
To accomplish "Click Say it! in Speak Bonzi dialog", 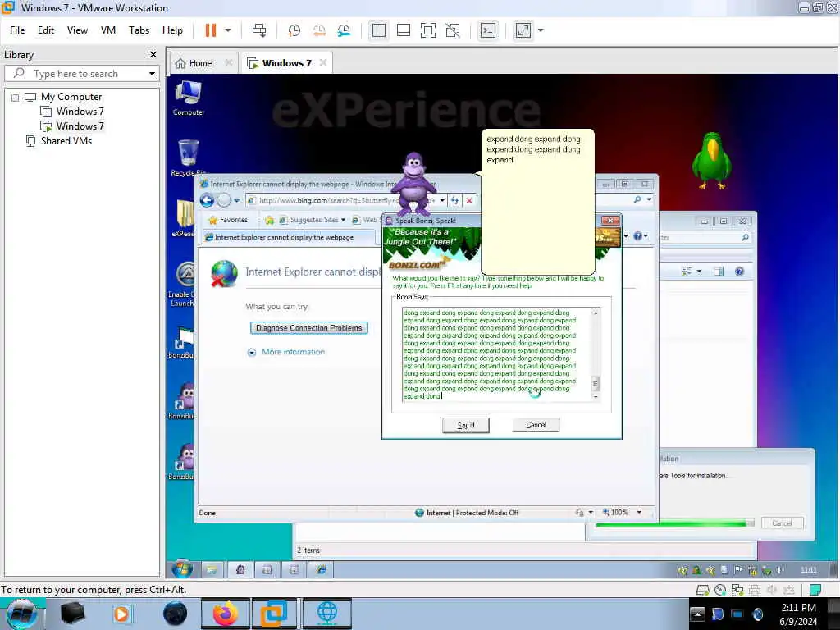I will (x=466, y=426).
